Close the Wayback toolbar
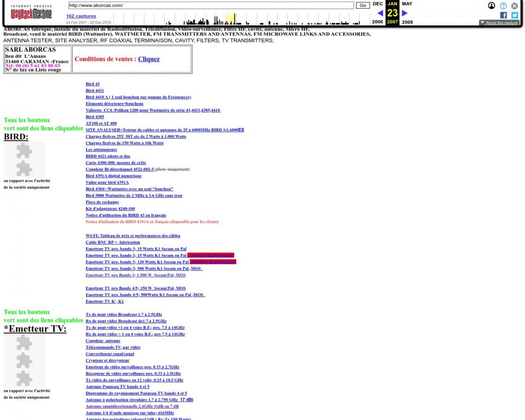Viewport: 525px width, 420px height. pyautogui.click(x=514, y=6)
